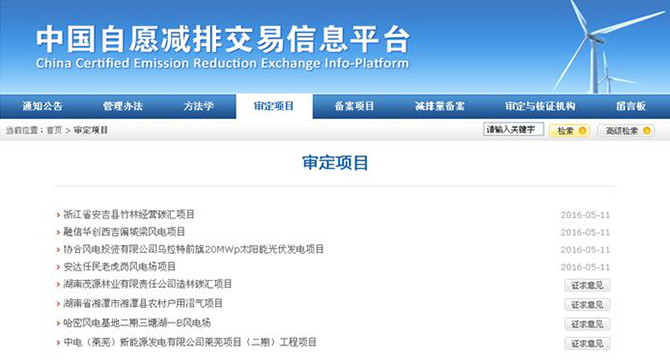Click the 2016-05-11 date of 安达任民老虎岗 project

pos(585,267)
